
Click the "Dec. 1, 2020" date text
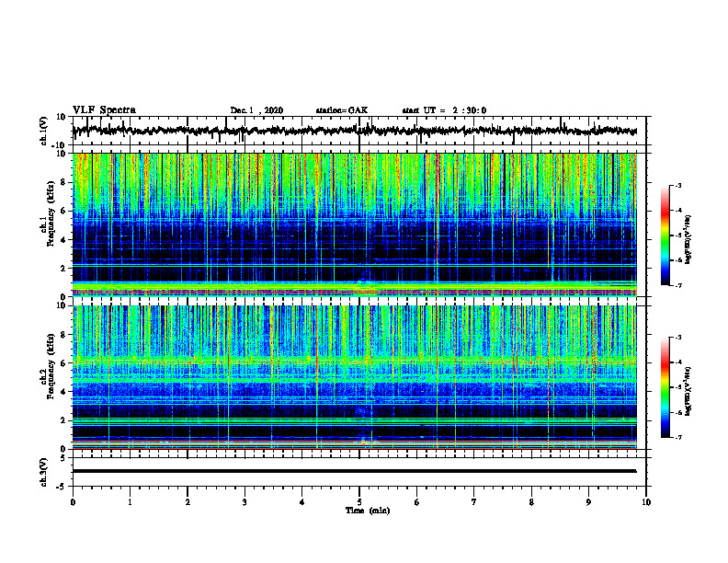(256, 110)
